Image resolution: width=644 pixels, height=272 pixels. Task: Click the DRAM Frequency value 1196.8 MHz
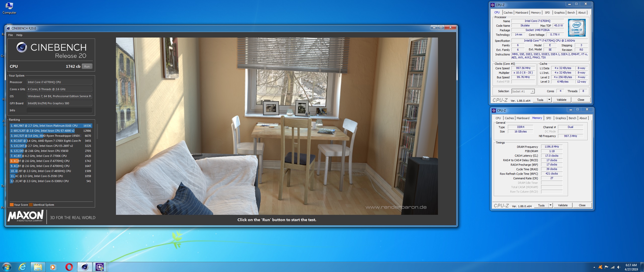(552, 147)
